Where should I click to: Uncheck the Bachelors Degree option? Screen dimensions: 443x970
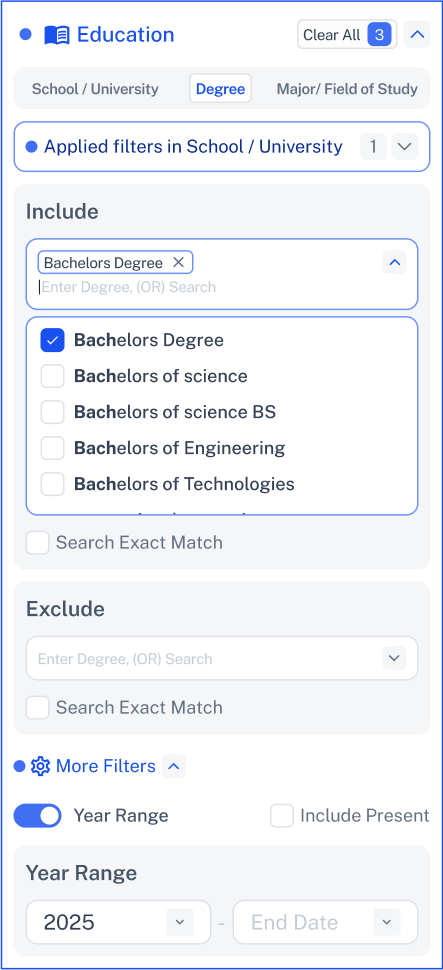(x=53, y=340)
